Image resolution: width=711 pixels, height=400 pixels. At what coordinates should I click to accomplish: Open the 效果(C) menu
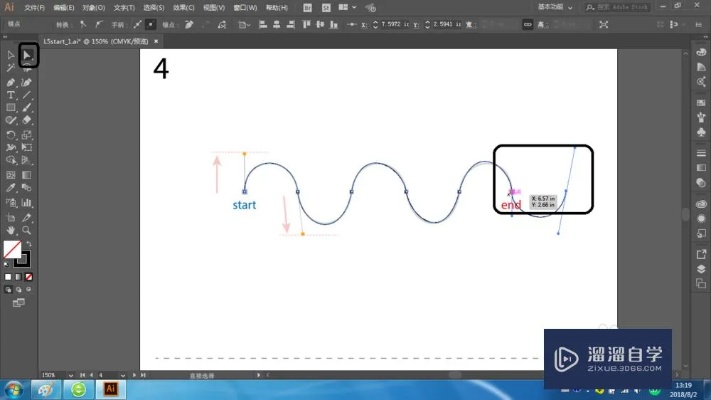(x=183, y=8)
